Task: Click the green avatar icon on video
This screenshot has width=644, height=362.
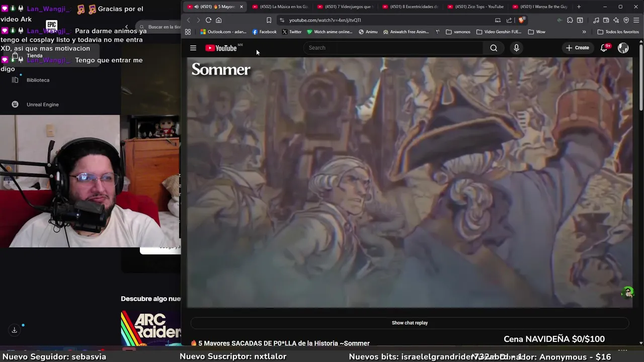Action: tap(627, 292)
